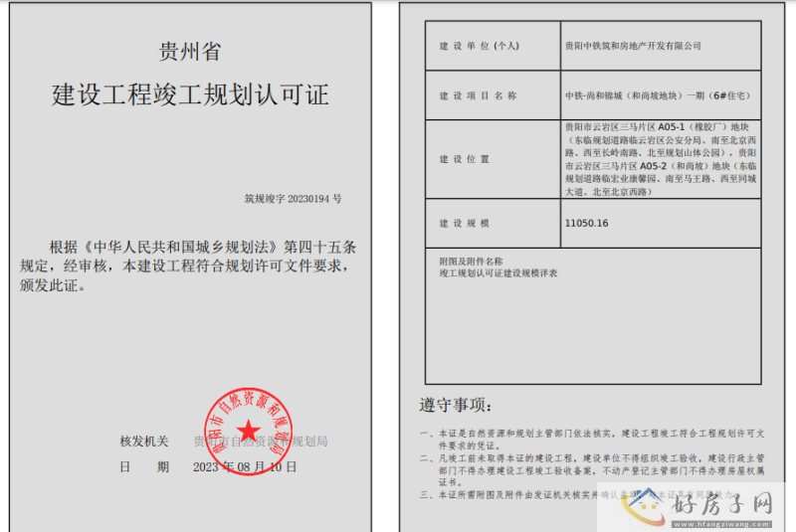Image resolution: width=796 pixels, height=532 pixels.
Task: Click the issuing authority '贵阳市自然资源和规划局'
Action: 261,442
